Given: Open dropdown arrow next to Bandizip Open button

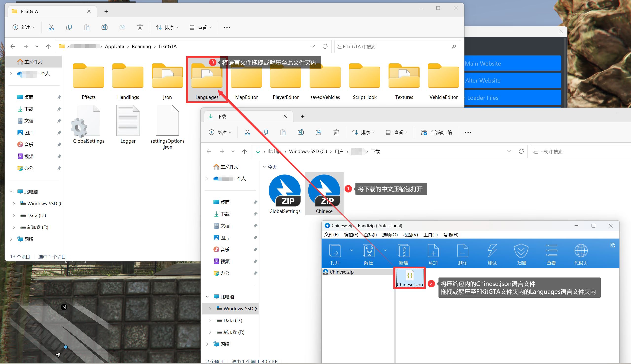Looking at the screenshot, I should [351, 250].
